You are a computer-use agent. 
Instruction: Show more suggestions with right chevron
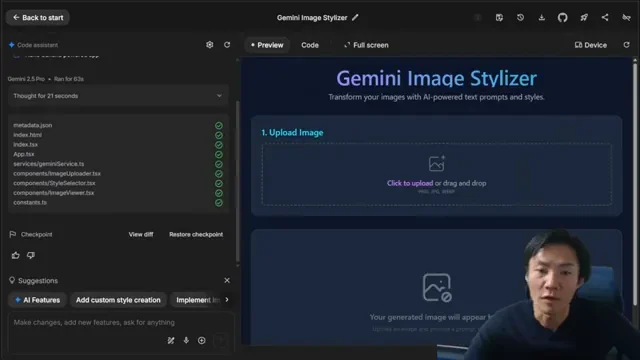pos(227,300)
